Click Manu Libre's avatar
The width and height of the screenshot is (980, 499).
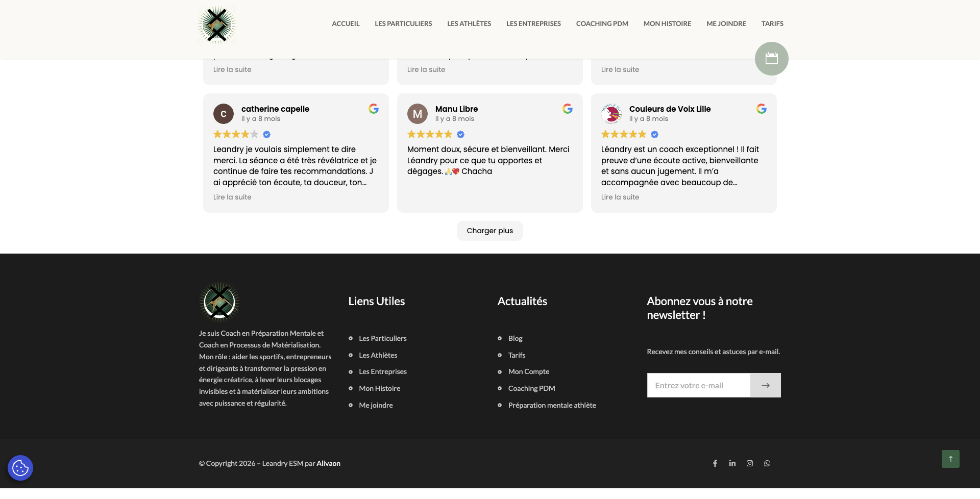click(x=418, y=114)
